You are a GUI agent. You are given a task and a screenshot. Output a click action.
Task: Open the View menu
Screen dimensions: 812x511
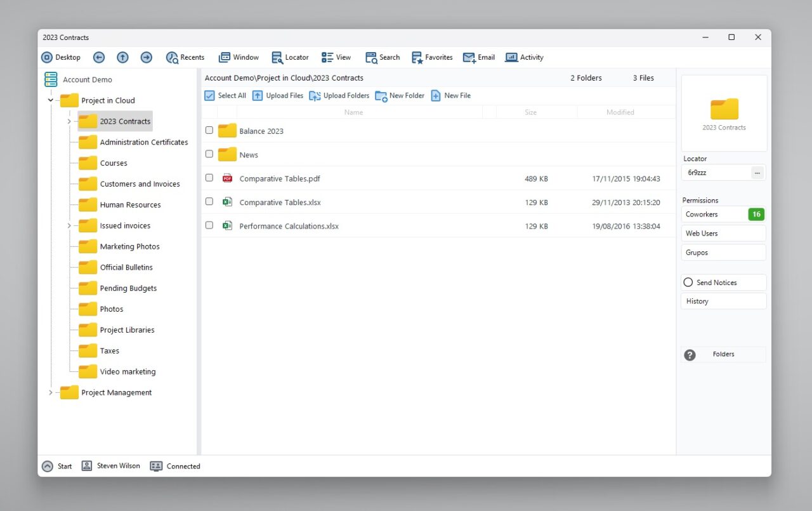tap(336, 57)
